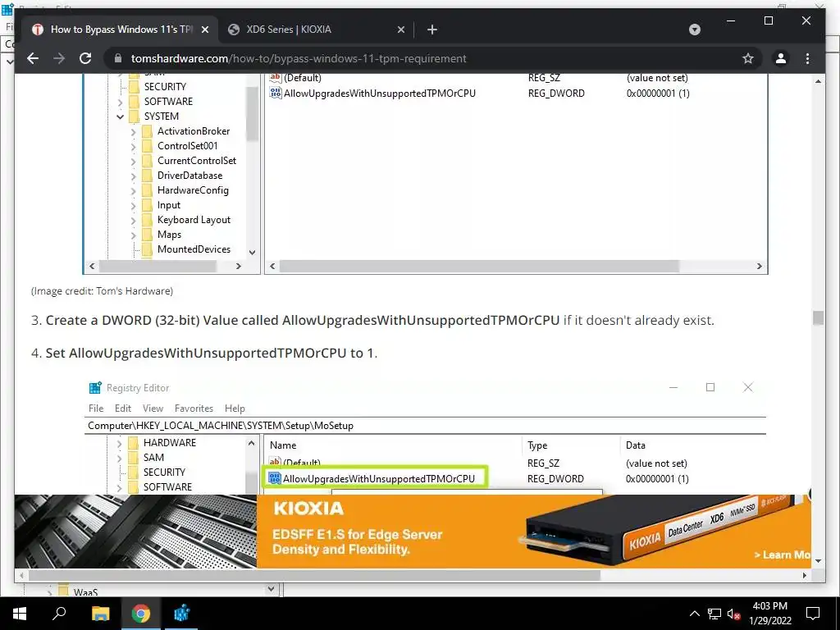Select the highlighted AllowUpgradesWithUnsupportedTPMOrCPU entry in lower list
The image size is (840, 630).
375,478
